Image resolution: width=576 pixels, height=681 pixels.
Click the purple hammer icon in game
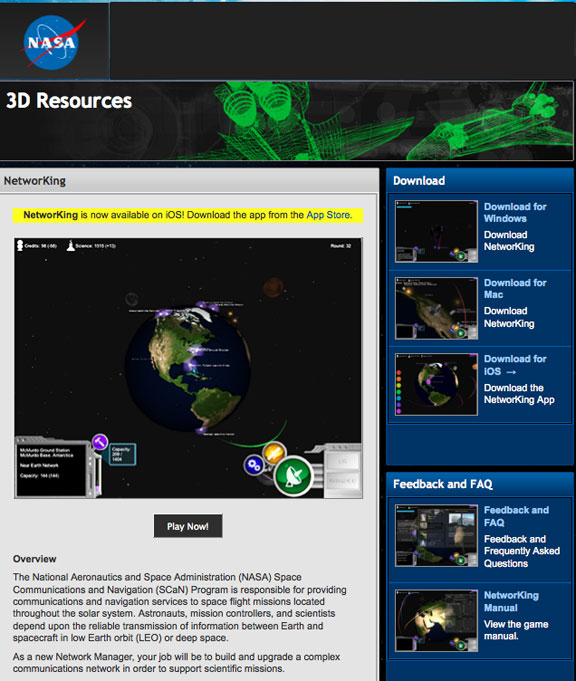coord(99,442)
